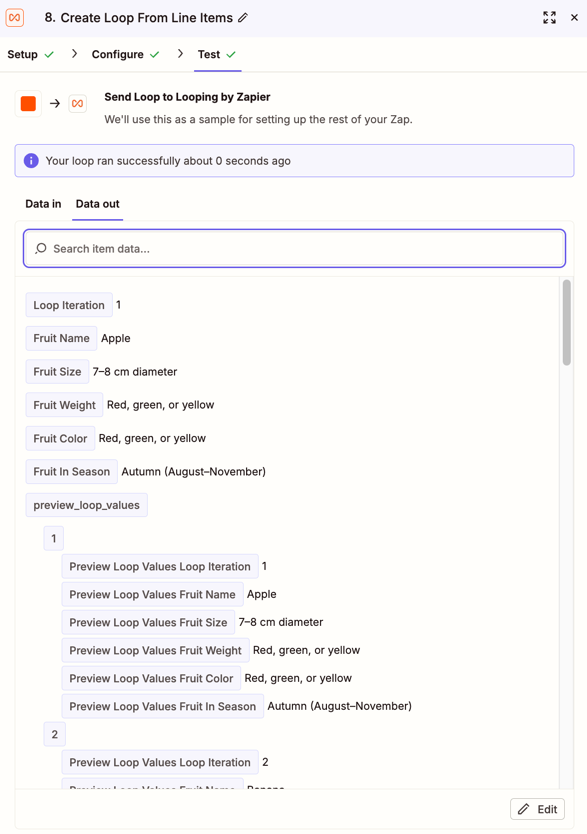Click the Search item data field
The width and height of the screenshot is (587, 834).
click(x=295, y=248)
